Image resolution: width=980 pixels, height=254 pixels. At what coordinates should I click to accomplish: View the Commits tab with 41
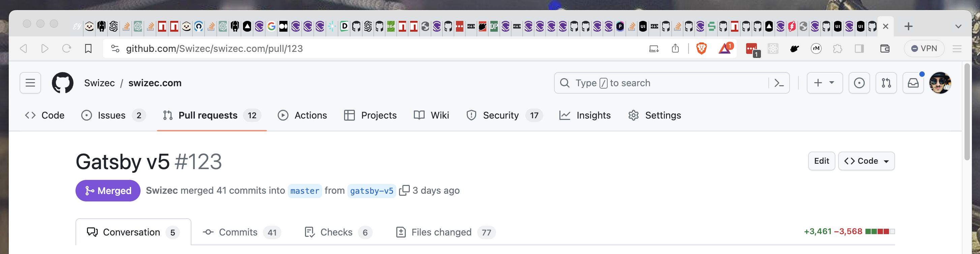point(242,232)
